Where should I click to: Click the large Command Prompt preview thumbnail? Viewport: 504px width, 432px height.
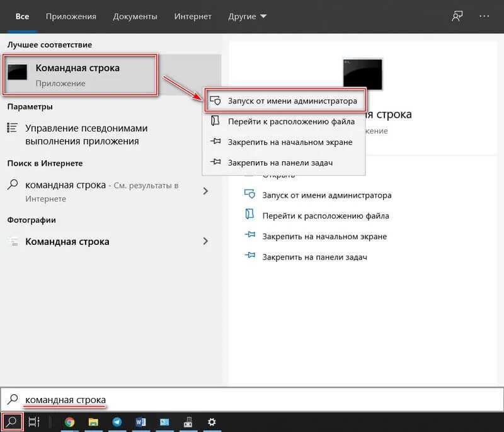[363, 74]
